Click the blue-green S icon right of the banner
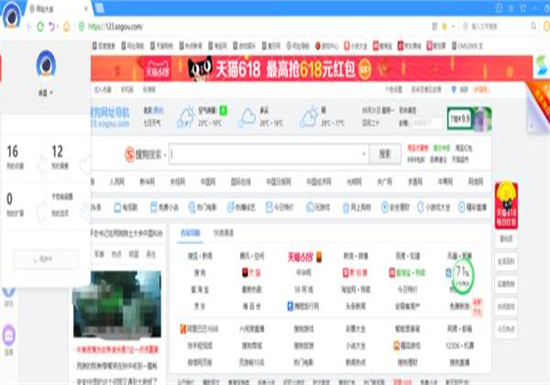 tap(542, 65)
